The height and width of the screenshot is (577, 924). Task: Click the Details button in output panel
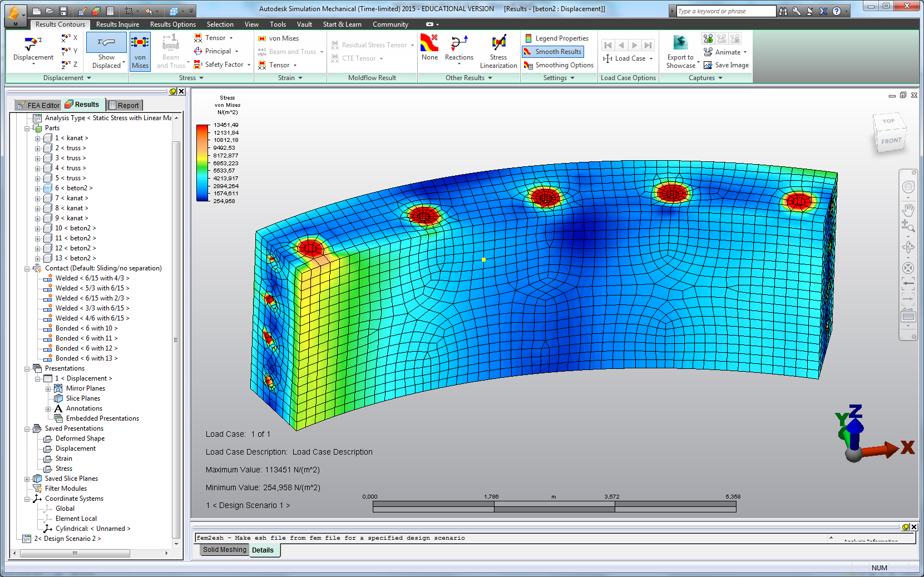point(263,550)
